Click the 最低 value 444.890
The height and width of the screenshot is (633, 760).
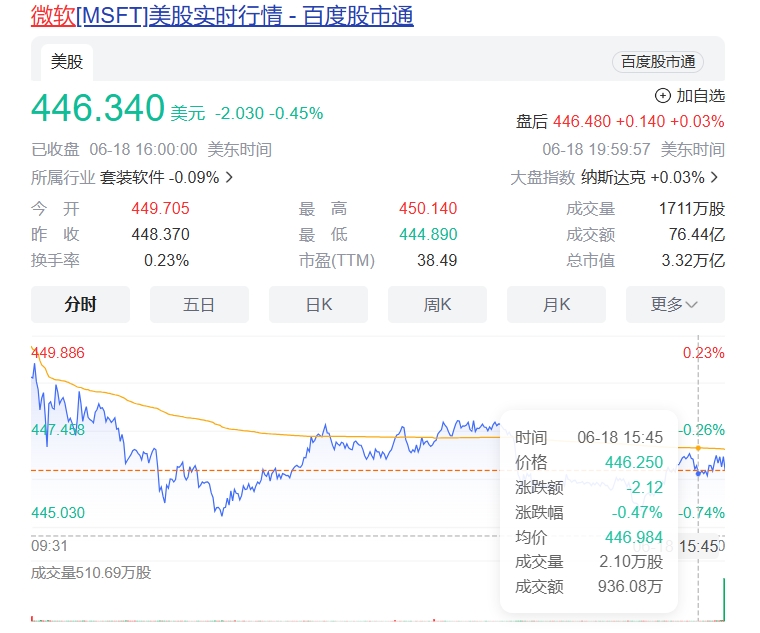pos(428,235)
